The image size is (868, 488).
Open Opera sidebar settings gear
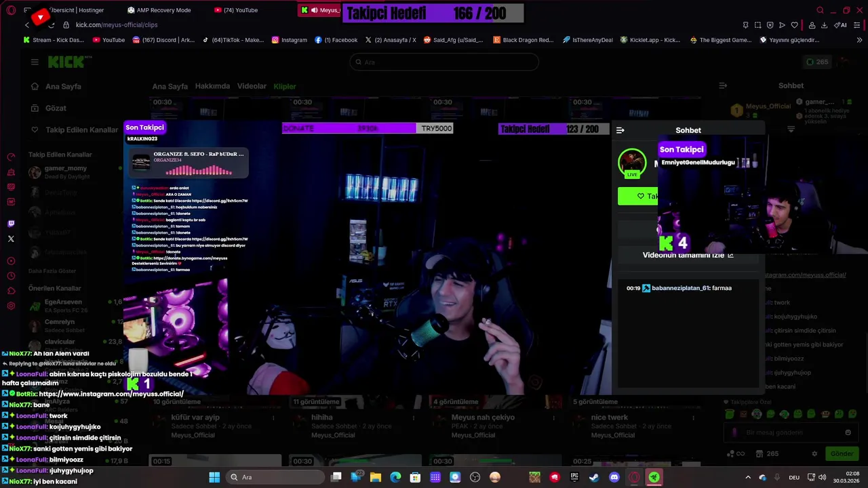point(11,306)
